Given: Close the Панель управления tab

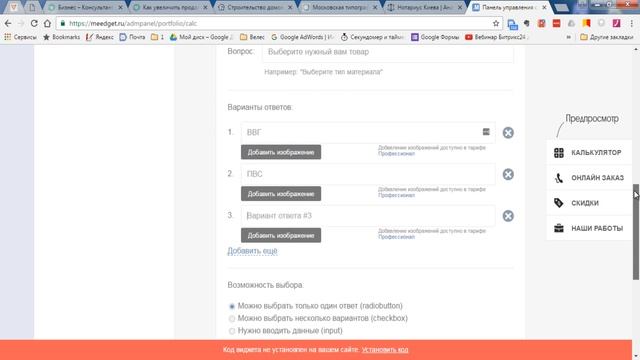Looking at the screenshot, I should tap(544, 7).
